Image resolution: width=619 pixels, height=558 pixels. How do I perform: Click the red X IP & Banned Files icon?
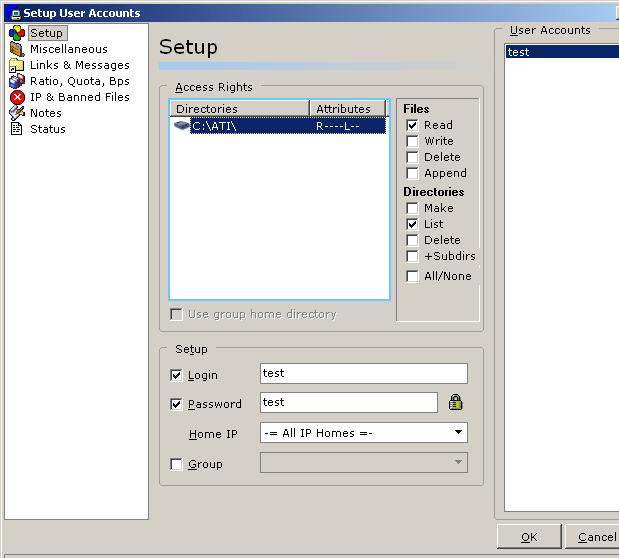point(17,97)
